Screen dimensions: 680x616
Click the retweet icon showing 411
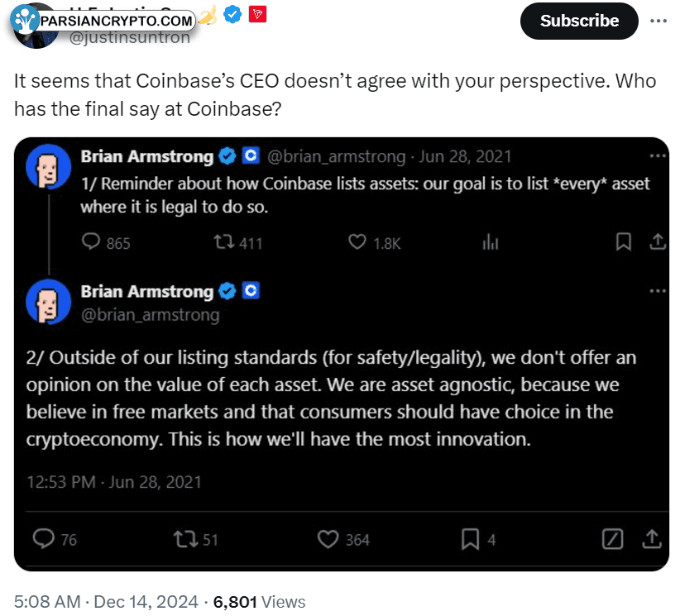point(224,242)
